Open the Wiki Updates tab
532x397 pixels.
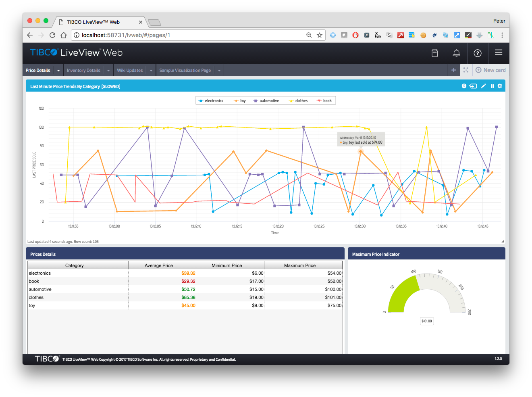pos(130,70)
